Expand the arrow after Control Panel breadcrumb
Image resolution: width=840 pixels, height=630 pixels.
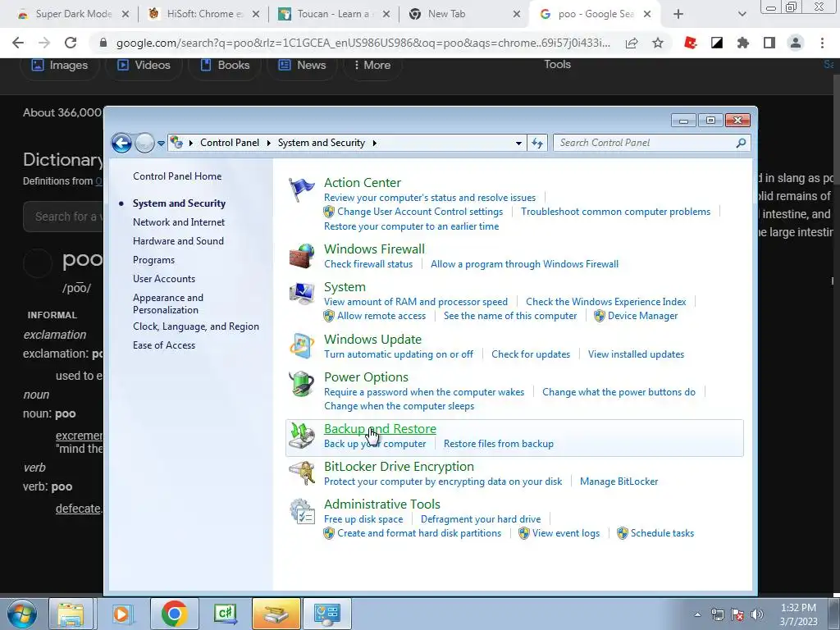pyautogui.click(x=269, y=143)
